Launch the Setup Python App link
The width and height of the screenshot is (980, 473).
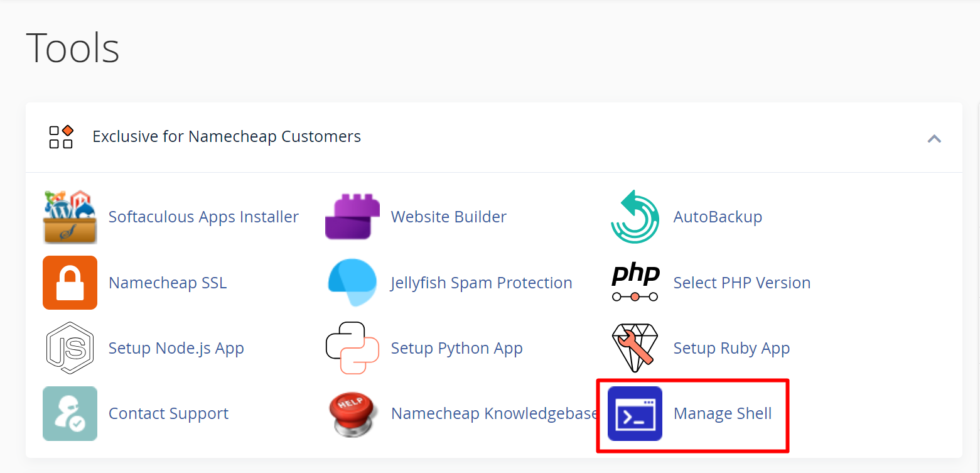[x=456, y=348]
